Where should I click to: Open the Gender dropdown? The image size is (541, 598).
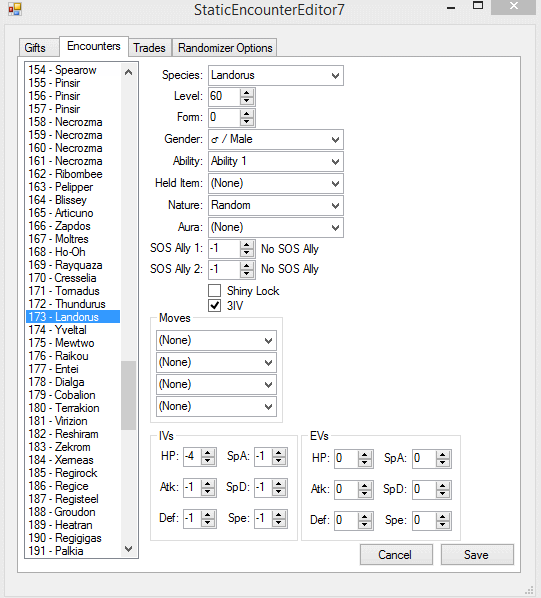click(x=276, y=140)
